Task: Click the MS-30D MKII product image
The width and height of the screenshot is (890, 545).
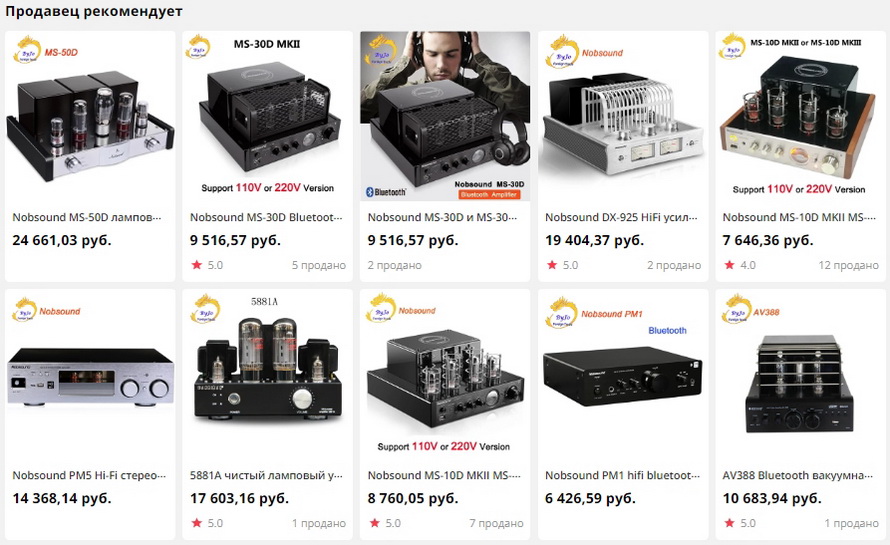Action: (x=267, y=116)
